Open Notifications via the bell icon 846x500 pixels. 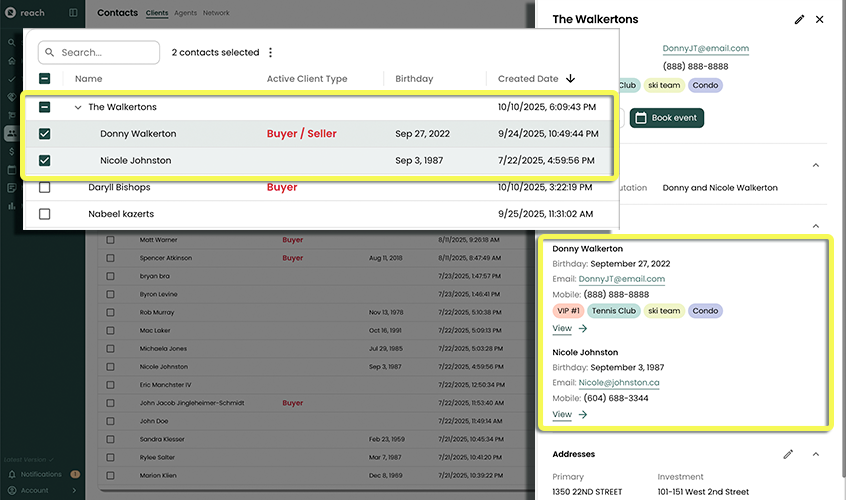click(x=11, y=474)
